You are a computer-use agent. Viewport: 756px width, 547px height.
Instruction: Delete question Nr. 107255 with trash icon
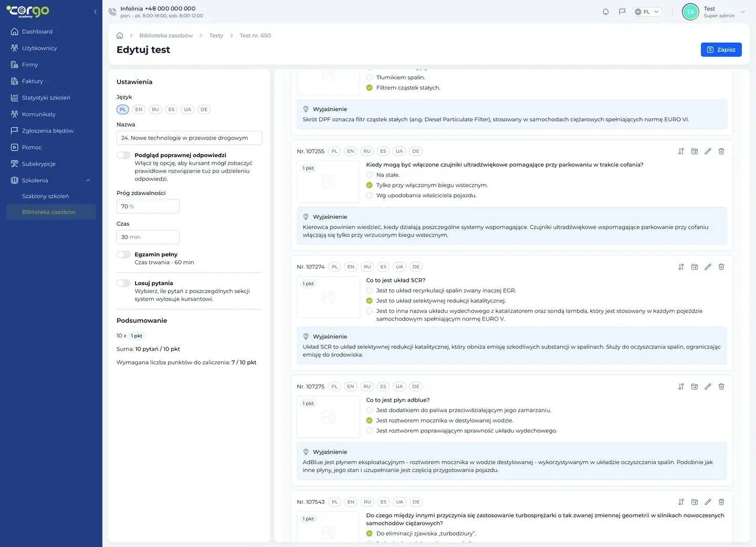click(x=721, y=151)
